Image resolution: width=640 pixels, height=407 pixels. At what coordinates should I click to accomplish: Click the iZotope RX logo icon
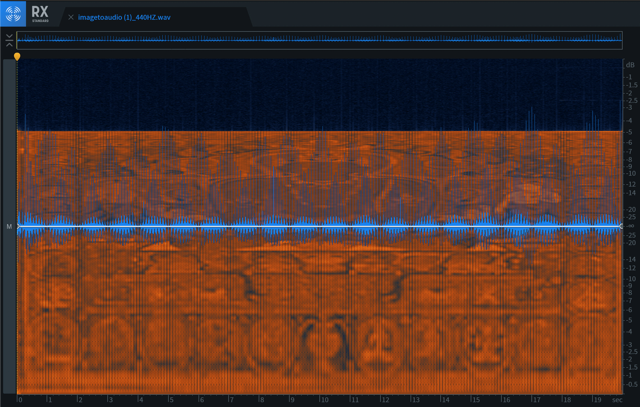click(x=15, y=16)
